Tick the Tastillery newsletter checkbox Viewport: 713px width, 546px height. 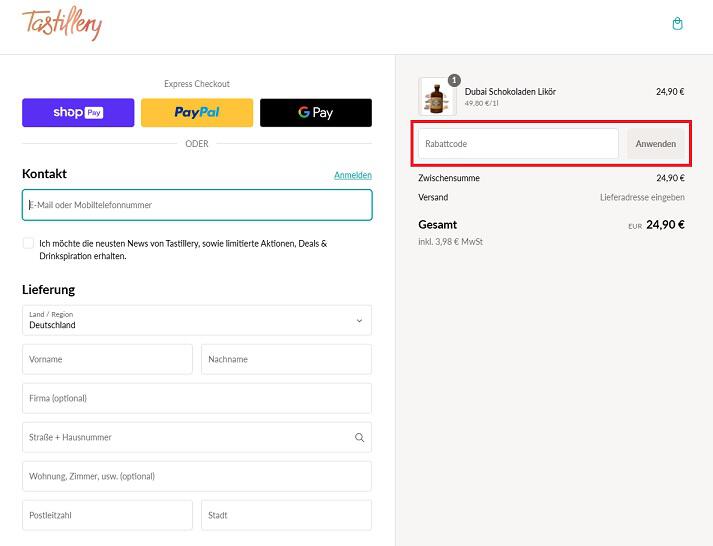(28, 243)
